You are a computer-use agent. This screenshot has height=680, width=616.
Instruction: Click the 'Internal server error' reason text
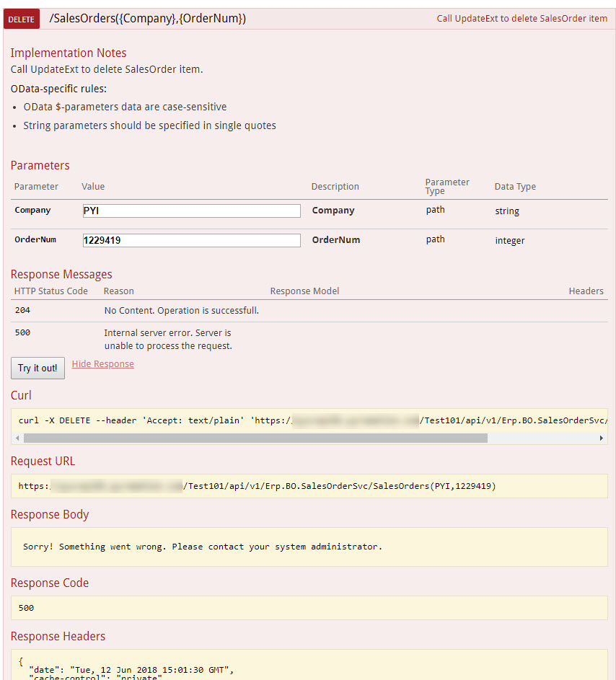click(x=168, y=339)
